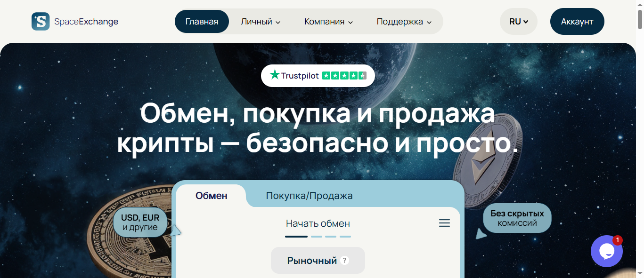Switch to the Покупка/Продажа tab

(309, 196)
